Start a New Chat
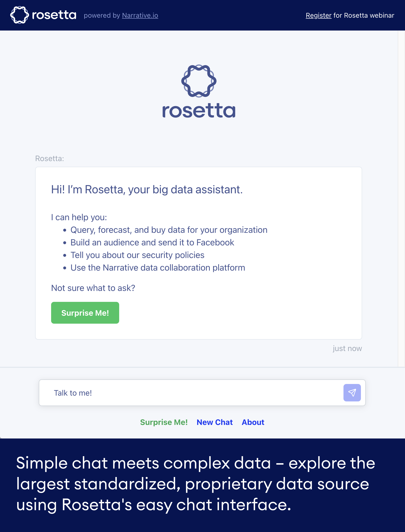The height and width of the screenshot is (532, 405). coord(214,422)
